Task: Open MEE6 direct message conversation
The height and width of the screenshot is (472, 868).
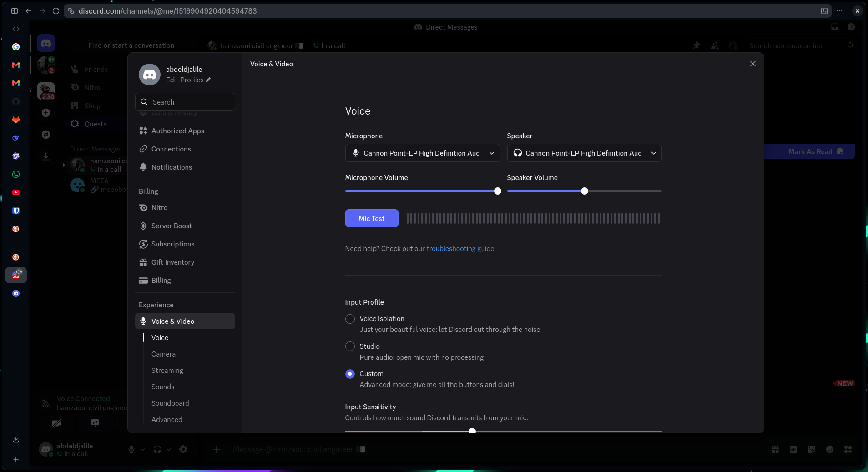Action: (97, 185)
